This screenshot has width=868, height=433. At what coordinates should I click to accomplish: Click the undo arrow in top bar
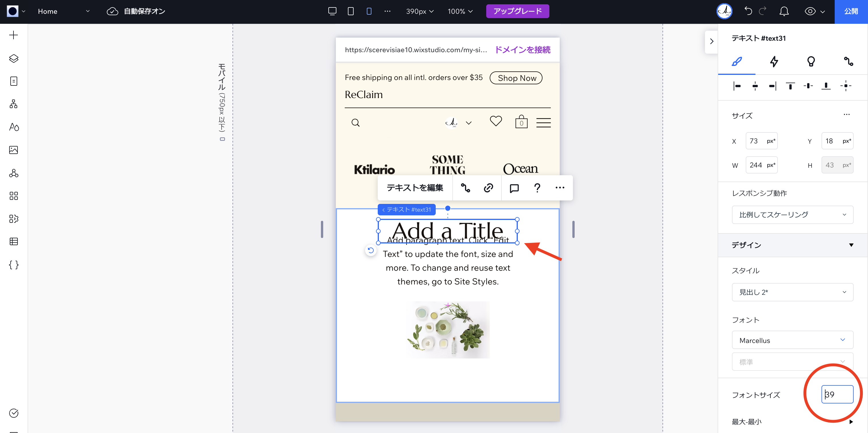click(x=748, y=11)
